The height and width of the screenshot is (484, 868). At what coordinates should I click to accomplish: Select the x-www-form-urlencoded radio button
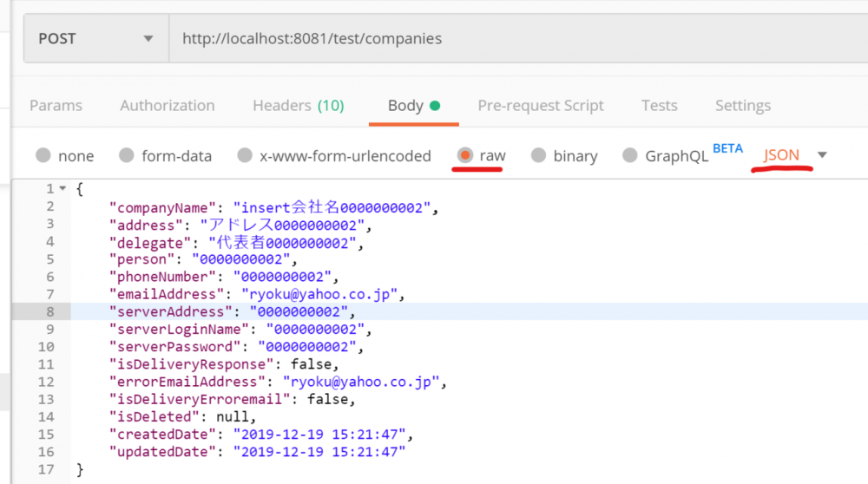click(245, 155)
